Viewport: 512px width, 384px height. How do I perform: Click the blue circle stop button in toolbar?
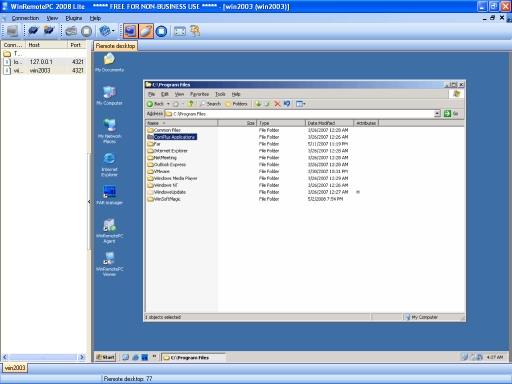point(162,31)
